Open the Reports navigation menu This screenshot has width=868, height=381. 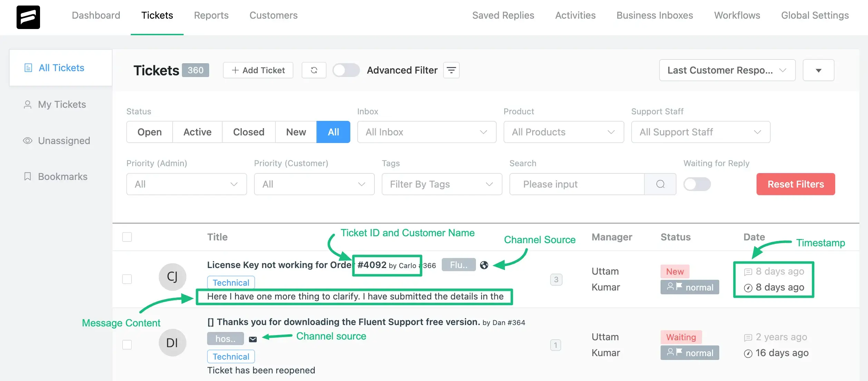tap(211, 15)
